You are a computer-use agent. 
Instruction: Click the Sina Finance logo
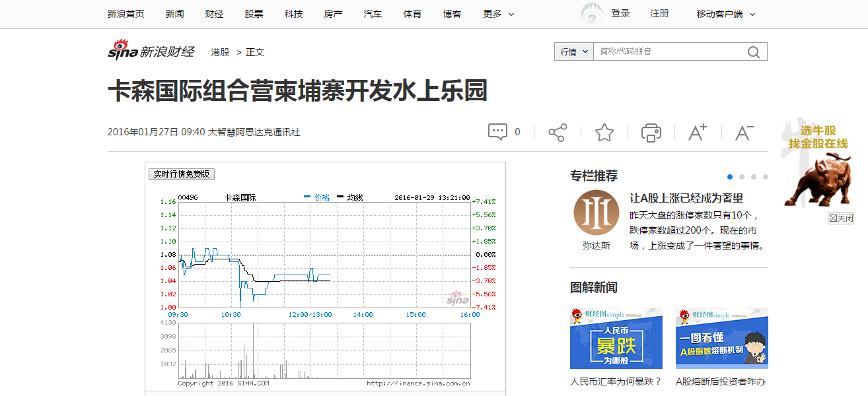[x=151, y=51]
